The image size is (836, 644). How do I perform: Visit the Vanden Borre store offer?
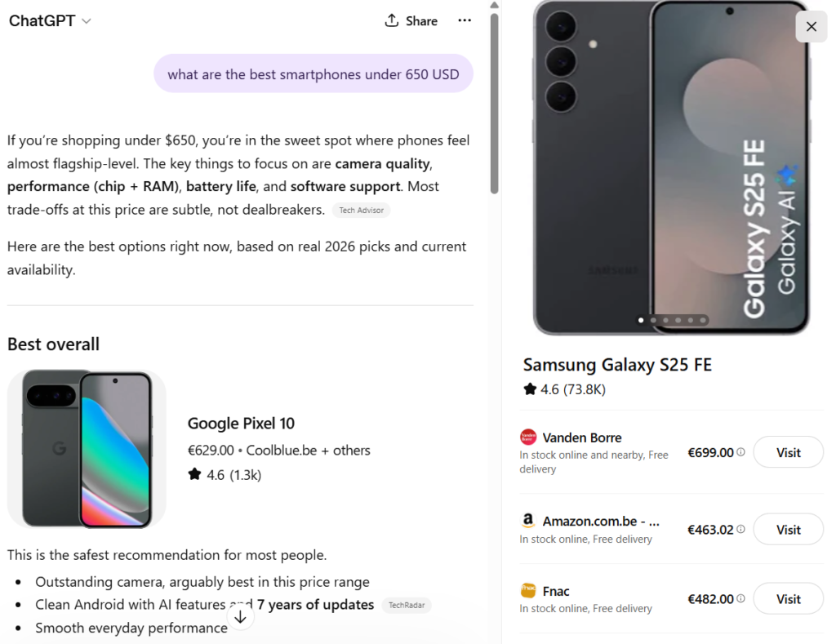pos(788,452)
